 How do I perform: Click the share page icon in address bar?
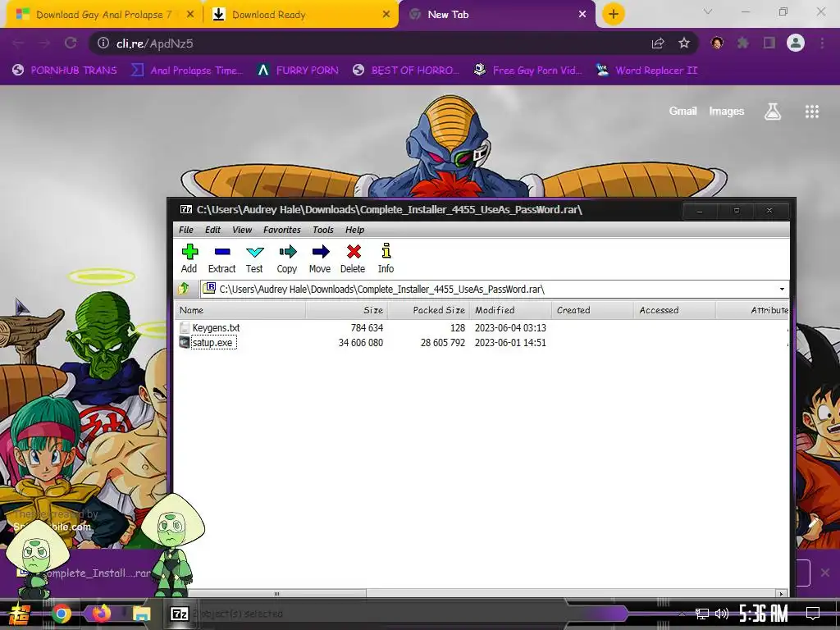658,43
